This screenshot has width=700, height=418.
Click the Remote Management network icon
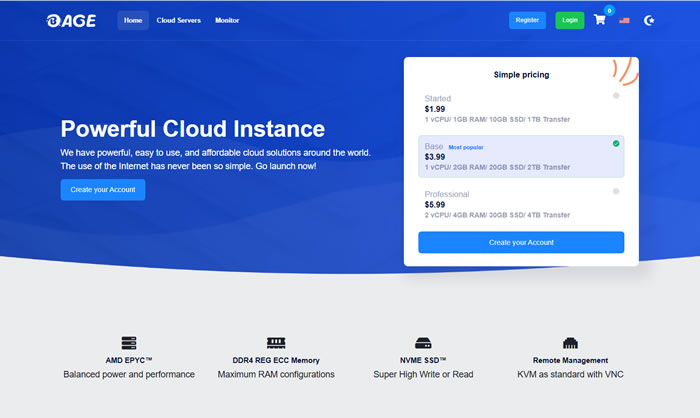pos(570,343)
